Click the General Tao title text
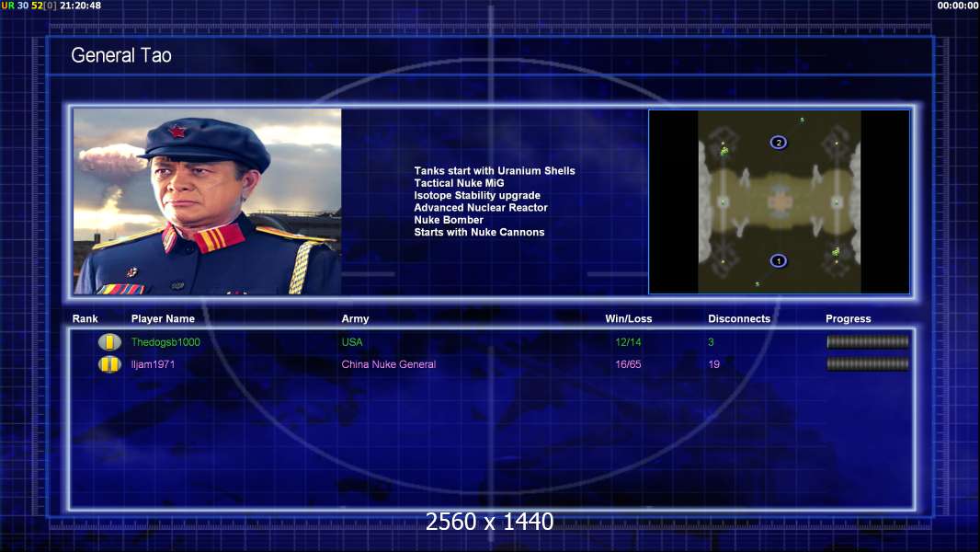The width and height of the screenshot is (980, 552). coord(121,56)
